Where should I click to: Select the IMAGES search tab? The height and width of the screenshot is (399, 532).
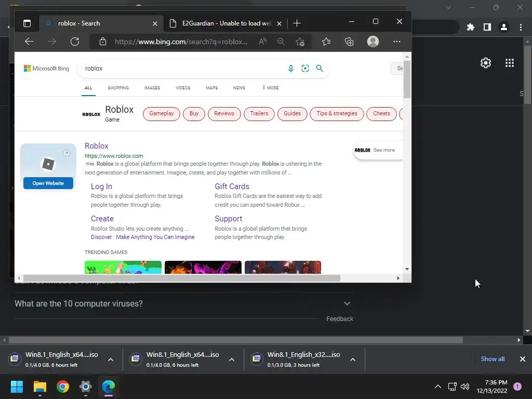(152, 88)
